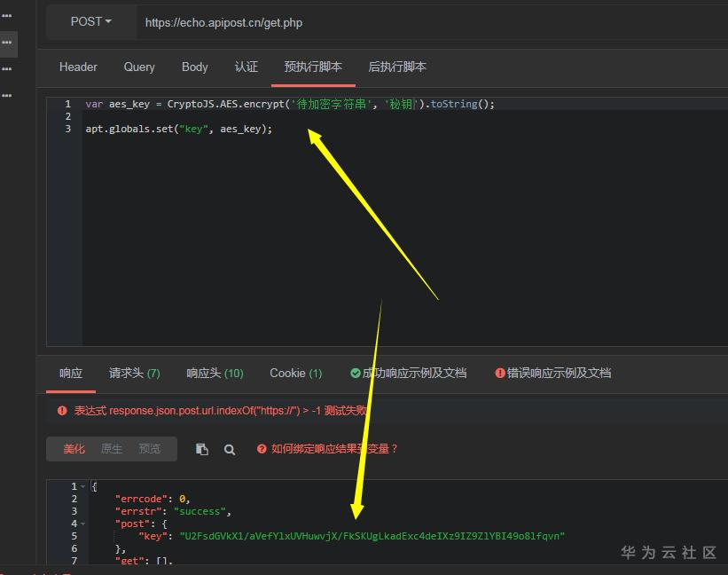This screenshot has width=728, height=575.
Task: Select the 美化 response view
Action: pos(74,449)
